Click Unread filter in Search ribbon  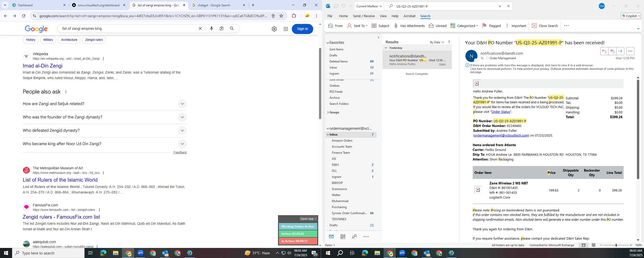438,26
